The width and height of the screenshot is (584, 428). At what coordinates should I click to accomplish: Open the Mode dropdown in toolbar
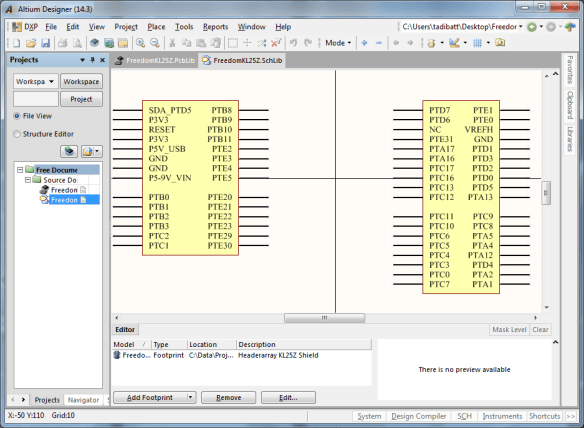(x=338, y=43)
